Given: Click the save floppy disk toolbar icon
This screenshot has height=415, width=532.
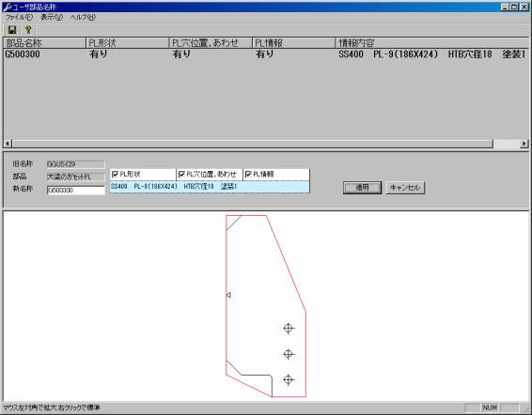Looking at the screenshot, I should [x=12, y=30].
